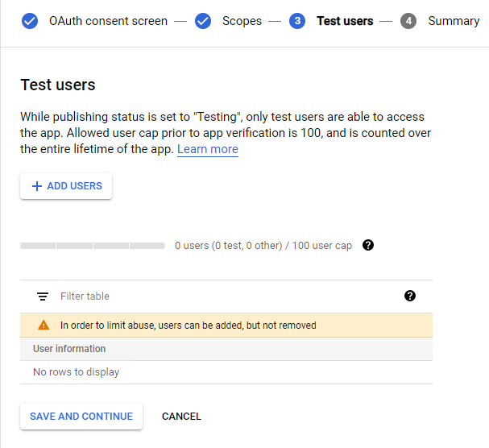Click the warning triangle icon
This screenshot has width=489, height=448.
[x=44, y=326]
